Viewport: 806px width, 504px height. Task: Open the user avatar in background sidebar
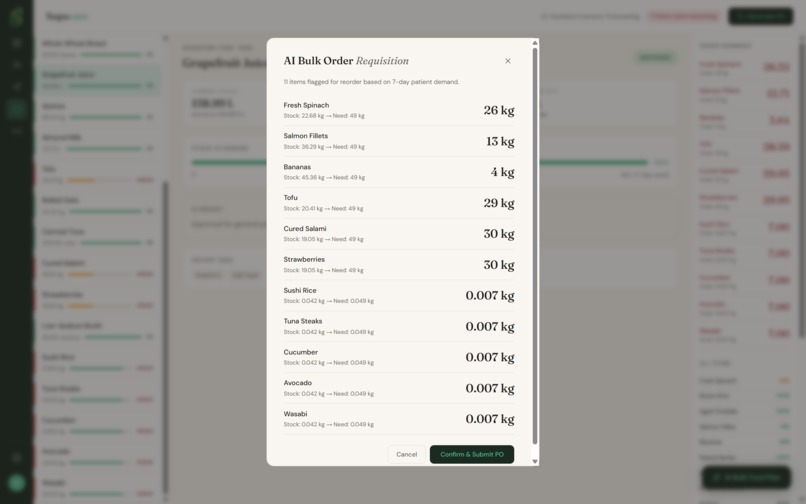click(16, 482)
